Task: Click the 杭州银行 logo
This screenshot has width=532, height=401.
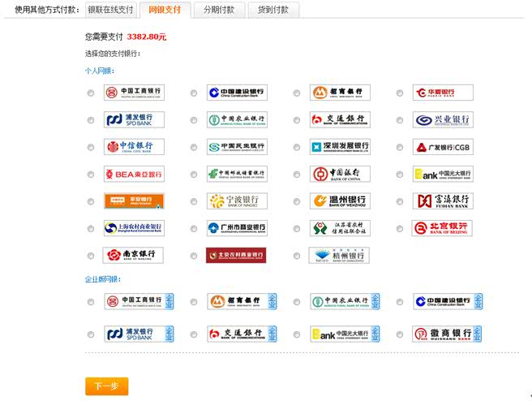Action: 339,256
